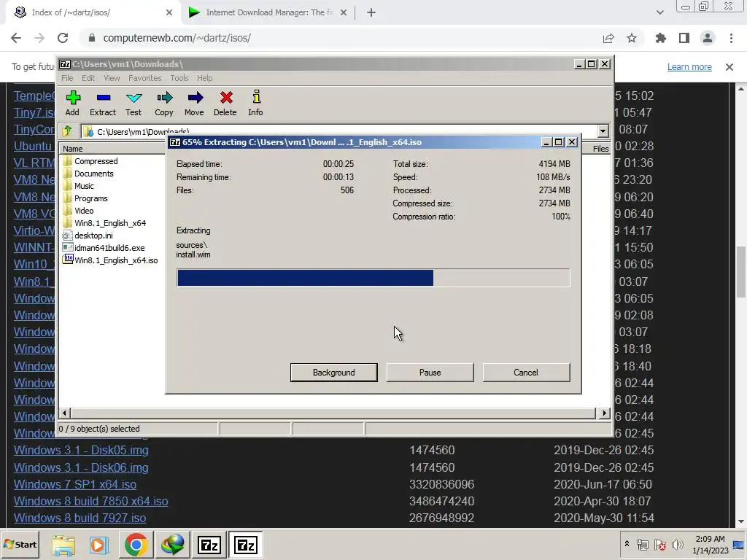Open Chrome tab search chevron

pos(659,12)
